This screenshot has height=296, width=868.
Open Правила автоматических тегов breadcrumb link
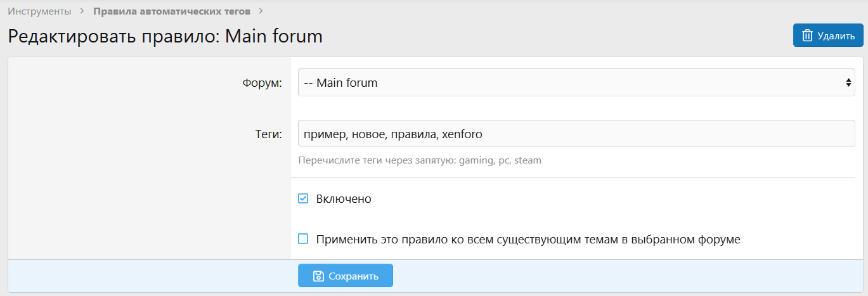tap(172, 11)
